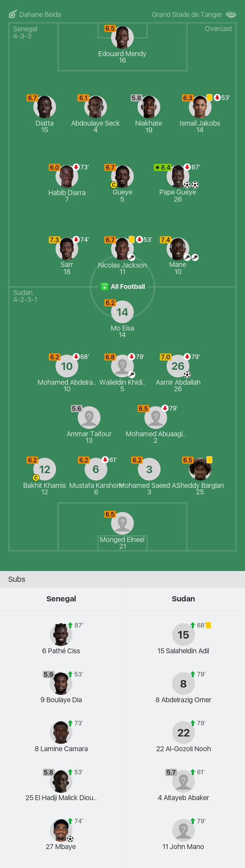Open Edouard Mendy's player photo
The width and height of the screenshot is (245, 868).
pyautogui.click(x=122, y=38)
